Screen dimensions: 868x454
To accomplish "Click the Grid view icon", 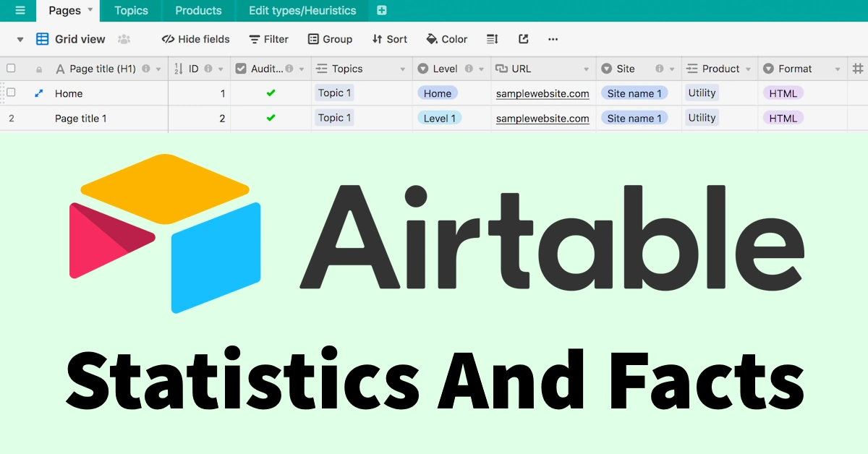I will 43,39.
